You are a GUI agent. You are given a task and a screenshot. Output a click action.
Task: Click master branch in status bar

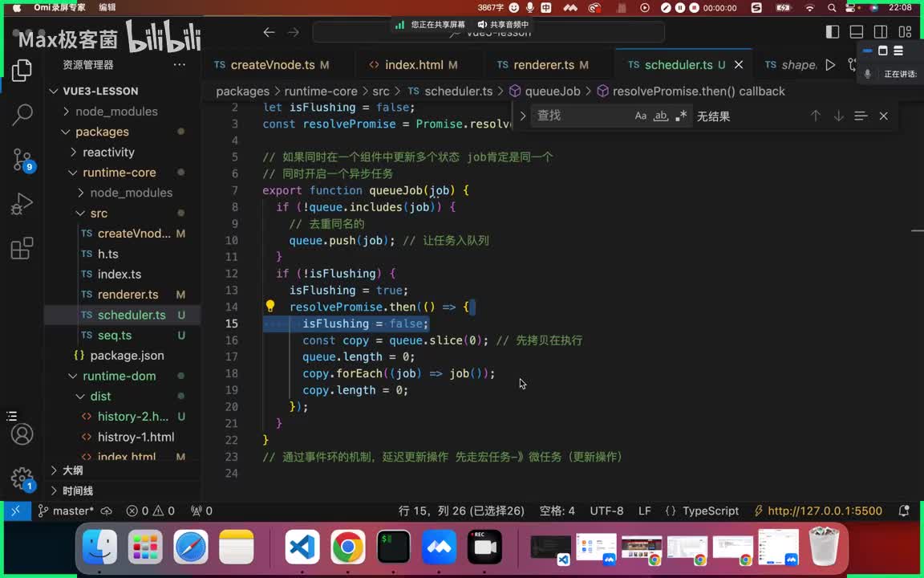coord(66,511)
